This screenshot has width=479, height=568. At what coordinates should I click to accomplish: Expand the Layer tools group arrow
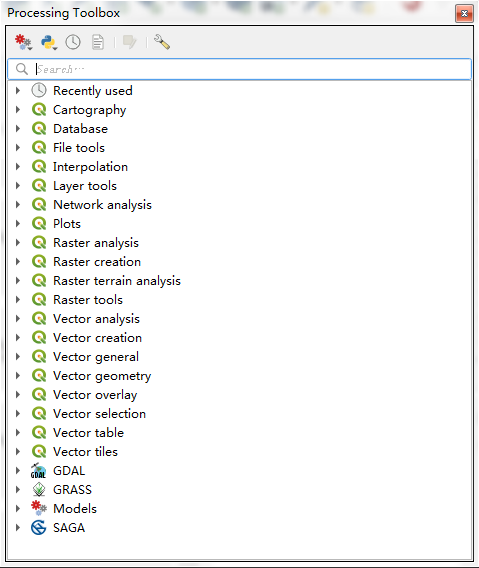18,185
